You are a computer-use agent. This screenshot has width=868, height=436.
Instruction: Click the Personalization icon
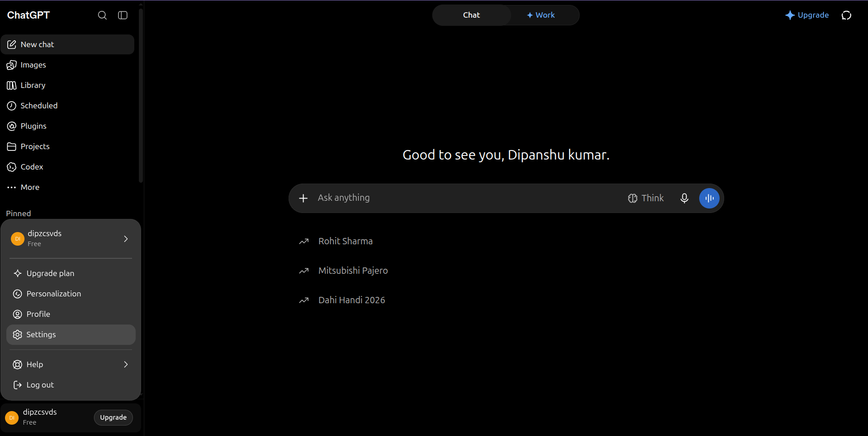(18, 294)
